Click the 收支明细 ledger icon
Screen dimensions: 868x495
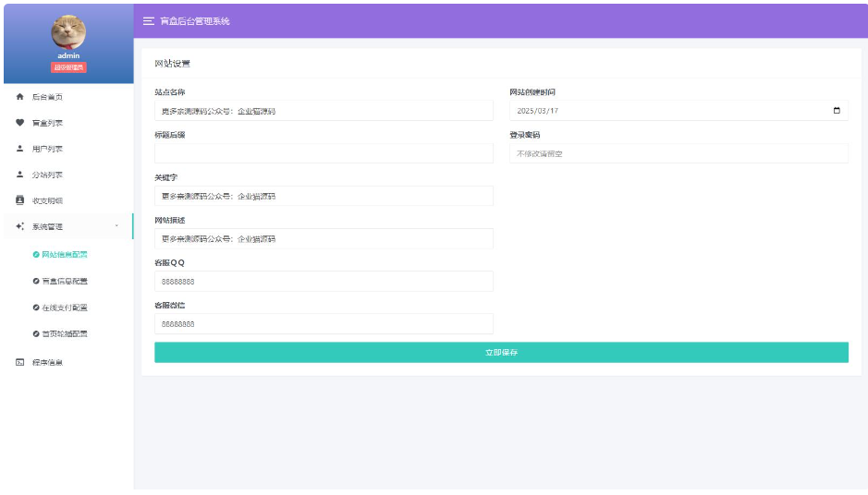[x=20, y=200]
